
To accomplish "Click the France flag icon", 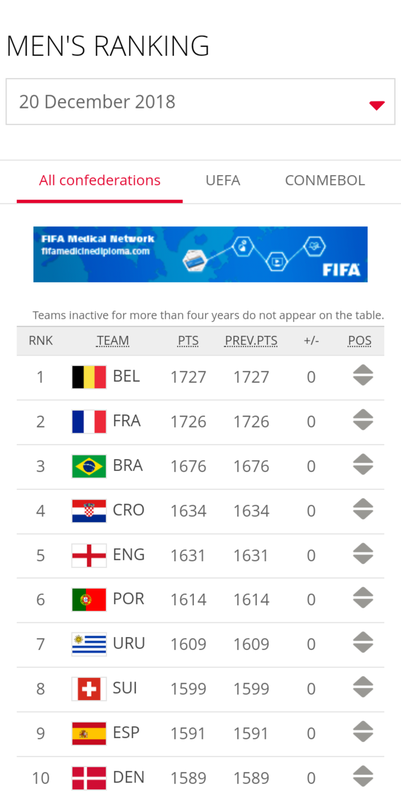I will (x=89, y=421).
